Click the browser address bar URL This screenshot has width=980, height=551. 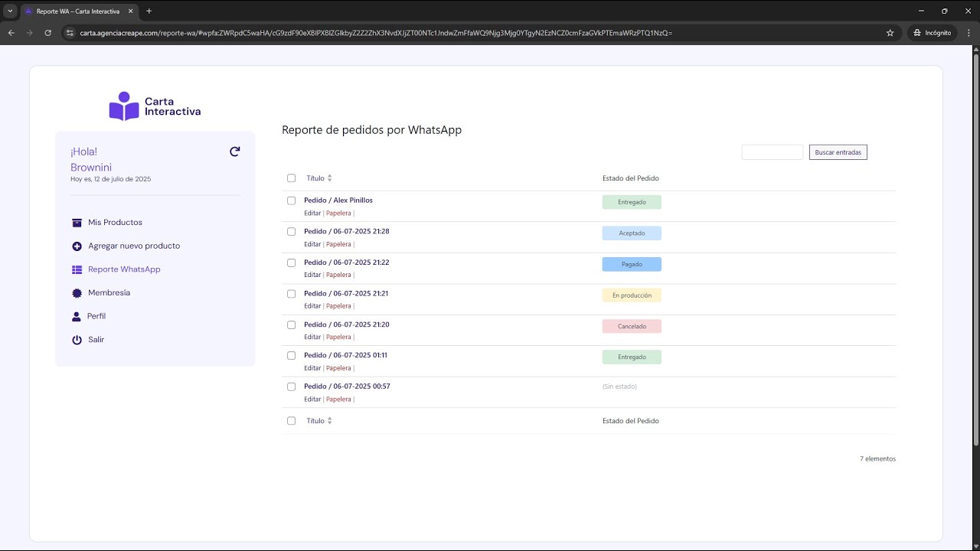376,33
